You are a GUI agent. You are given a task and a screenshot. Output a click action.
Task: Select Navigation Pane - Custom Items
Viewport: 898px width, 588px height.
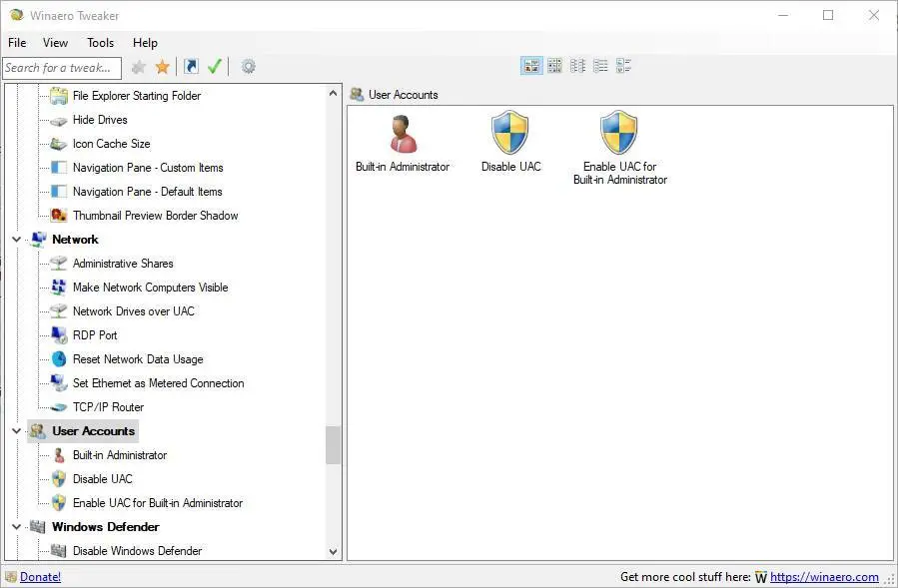tap(148, 168)
